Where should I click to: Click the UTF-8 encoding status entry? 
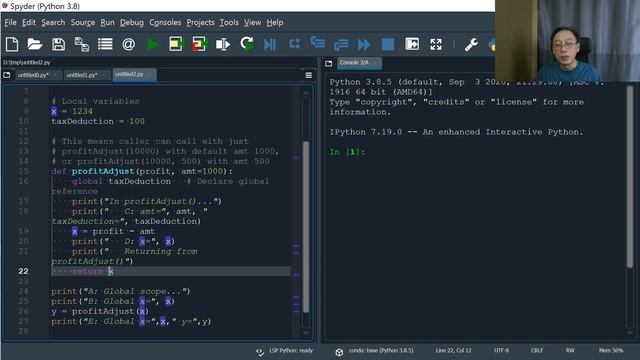(x=501, y=351)
